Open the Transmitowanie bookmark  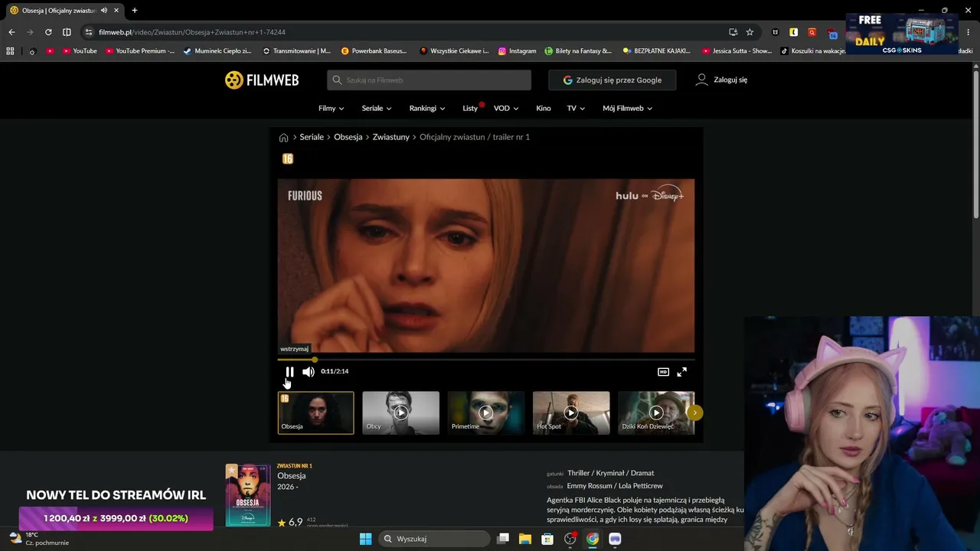(x=296, y=51)
